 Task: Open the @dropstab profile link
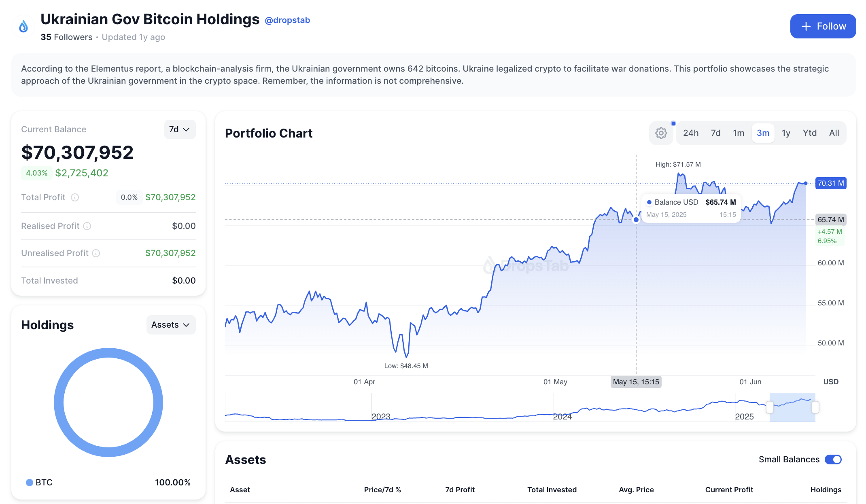[x=287, y=20]
